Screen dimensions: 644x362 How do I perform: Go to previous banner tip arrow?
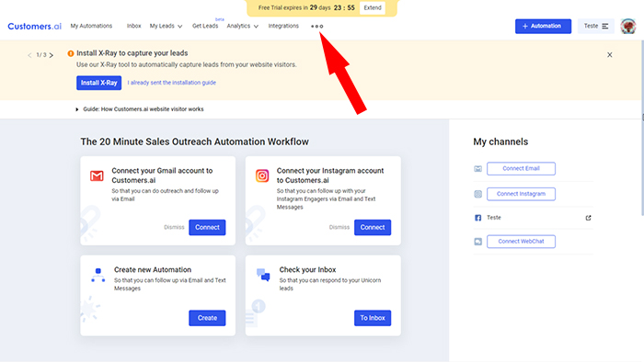click(29, 55)
